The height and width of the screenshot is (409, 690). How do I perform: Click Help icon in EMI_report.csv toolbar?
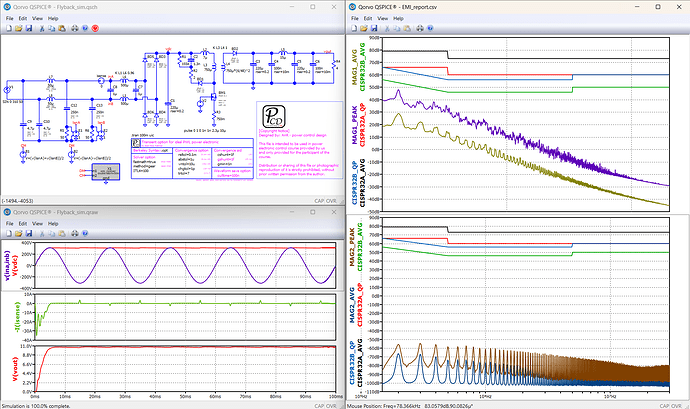430,28
